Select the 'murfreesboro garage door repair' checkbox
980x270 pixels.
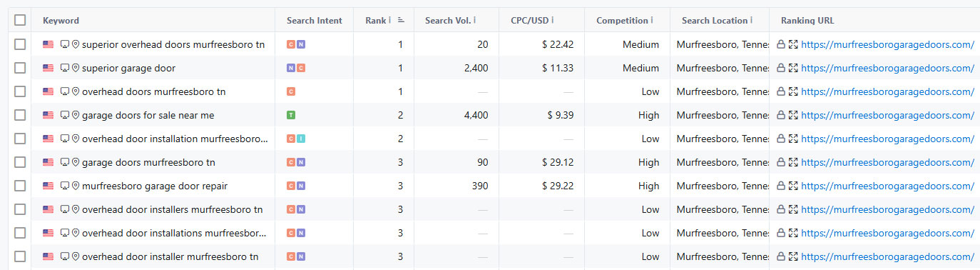(x=20, y=186)
